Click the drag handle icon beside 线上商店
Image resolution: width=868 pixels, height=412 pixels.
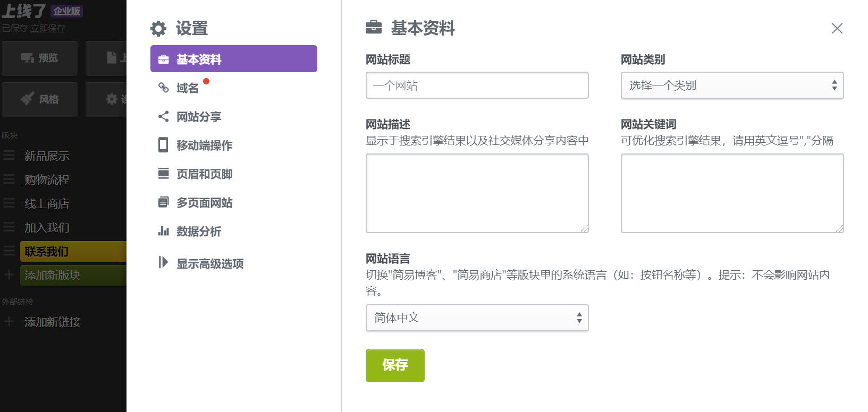9,203
